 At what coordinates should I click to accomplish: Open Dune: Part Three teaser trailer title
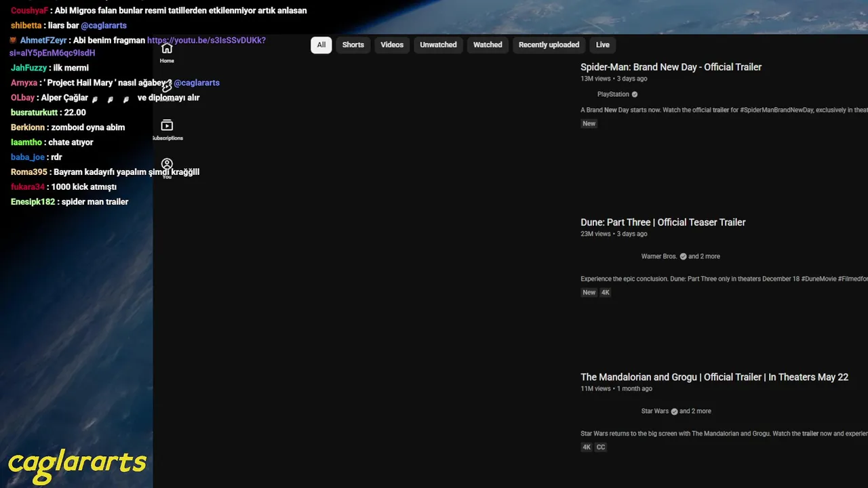click(663, 222)
